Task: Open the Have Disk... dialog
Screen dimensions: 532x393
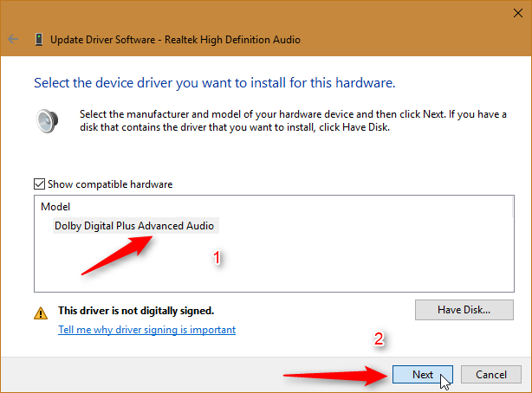Action: tap(464, 310)
